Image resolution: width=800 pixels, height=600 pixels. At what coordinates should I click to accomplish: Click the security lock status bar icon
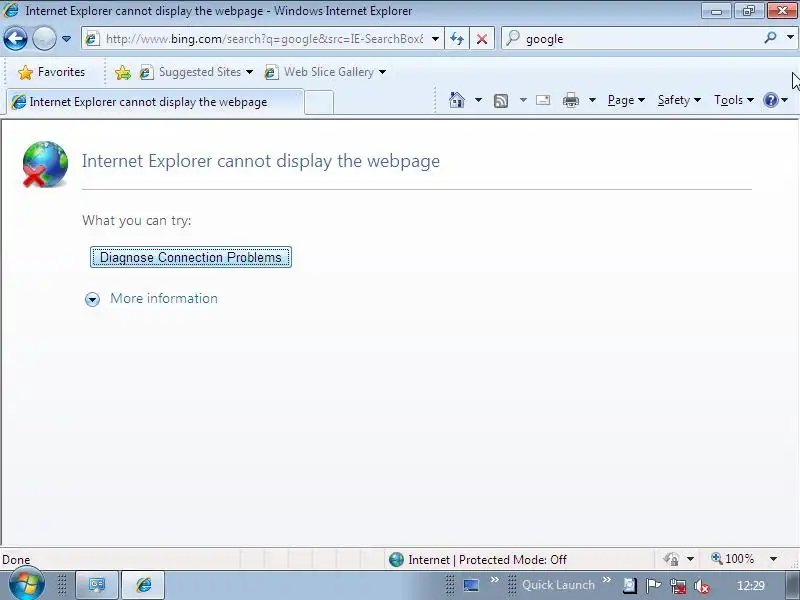pyautogui.click(x=671, y=559)
